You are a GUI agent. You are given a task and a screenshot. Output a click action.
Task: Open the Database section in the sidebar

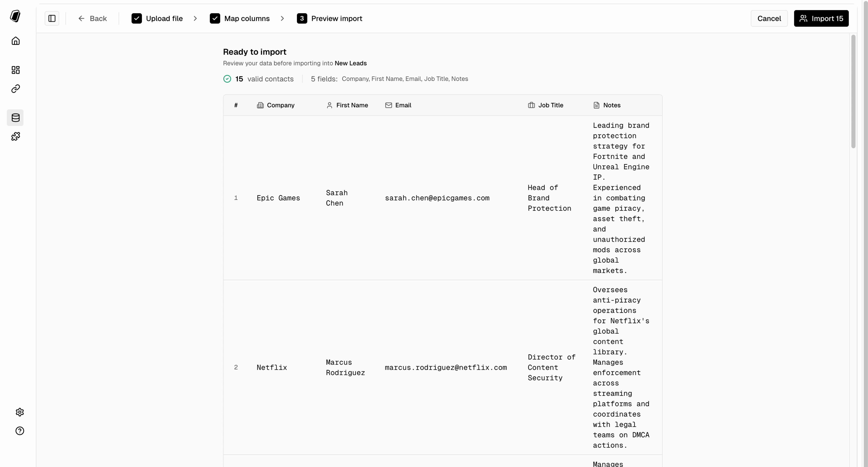point(16,118)
